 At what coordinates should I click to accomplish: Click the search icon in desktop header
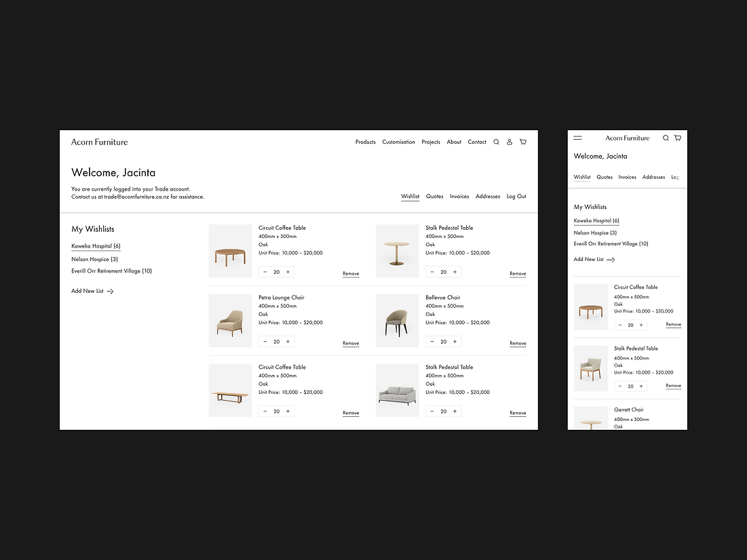496,142
